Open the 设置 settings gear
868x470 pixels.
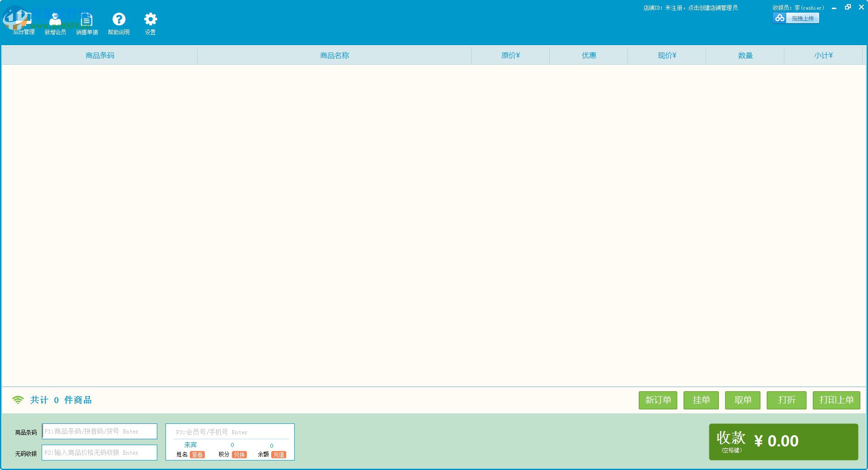(150, 24)
